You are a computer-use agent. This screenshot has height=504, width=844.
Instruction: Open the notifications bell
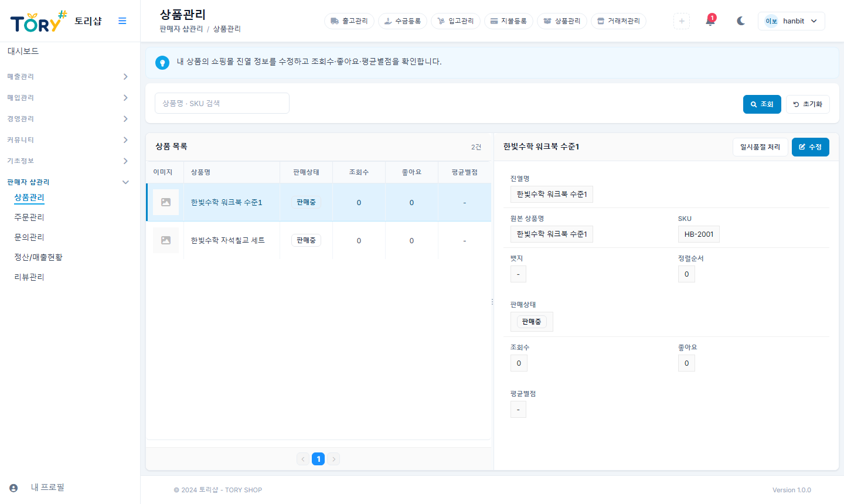(x=710, y=21)
